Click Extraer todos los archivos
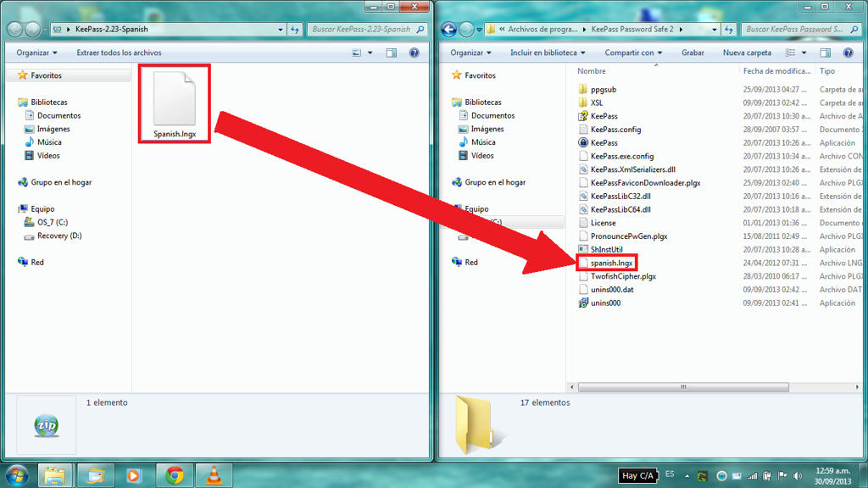Image resolution: width=868 pixels, height=488 pixels. click(x=119, y=53)
